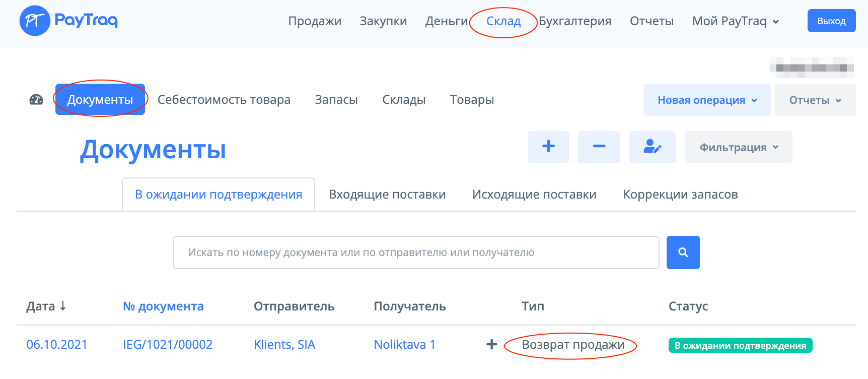Click the PayTraq logo icon
This screenshot has height=379, width=868.
tap(35, 21)
